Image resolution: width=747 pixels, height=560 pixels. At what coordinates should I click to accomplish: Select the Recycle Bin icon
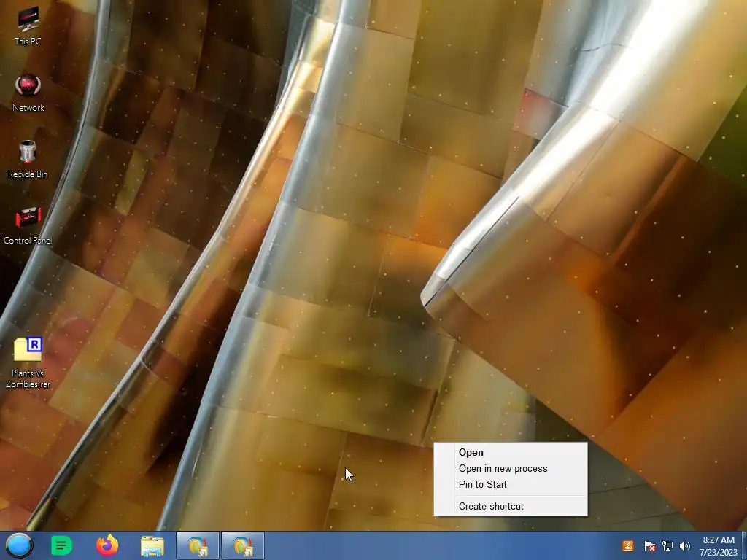pyautogui.click(x=28, y=160)
